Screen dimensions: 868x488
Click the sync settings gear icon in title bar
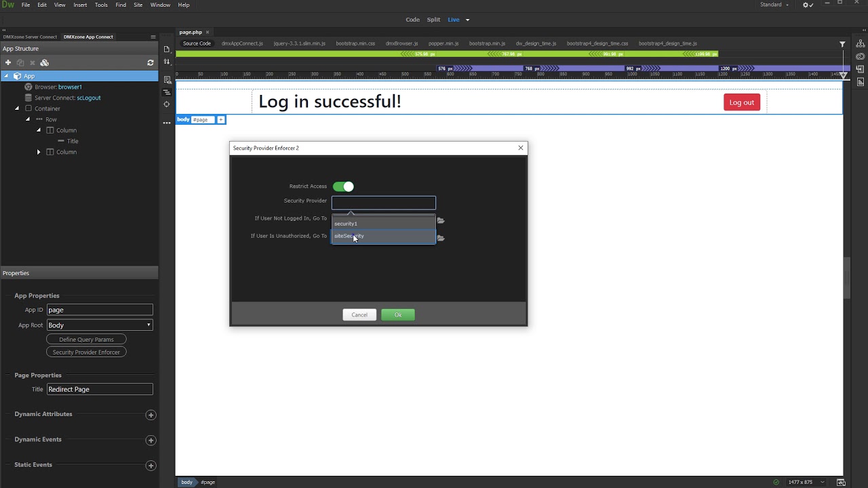(807, 5)
